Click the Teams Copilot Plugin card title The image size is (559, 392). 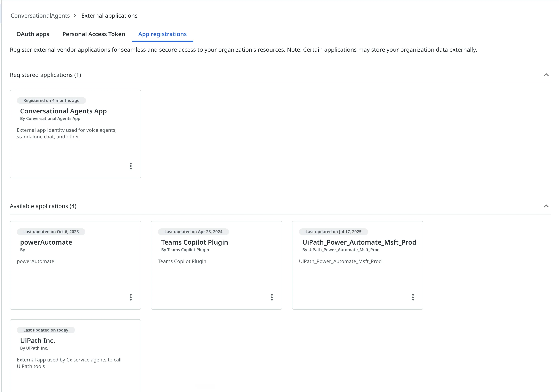pos(195,242)
